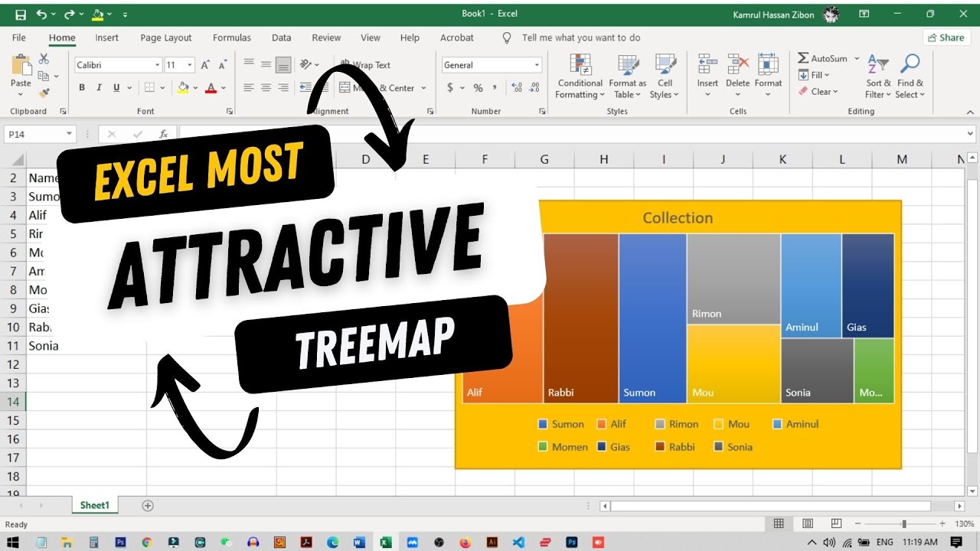Image resolution: width=980 pixels, height=551 pixels.
Task: Toggle bottom align
Action: coord(283,64)
